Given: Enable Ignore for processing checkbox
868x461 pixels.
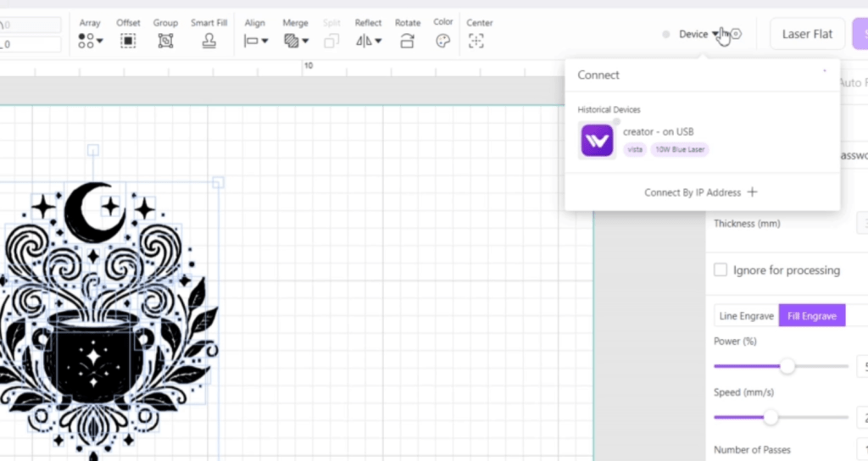Looking at the screenshot, I should [x=721, y=270].
